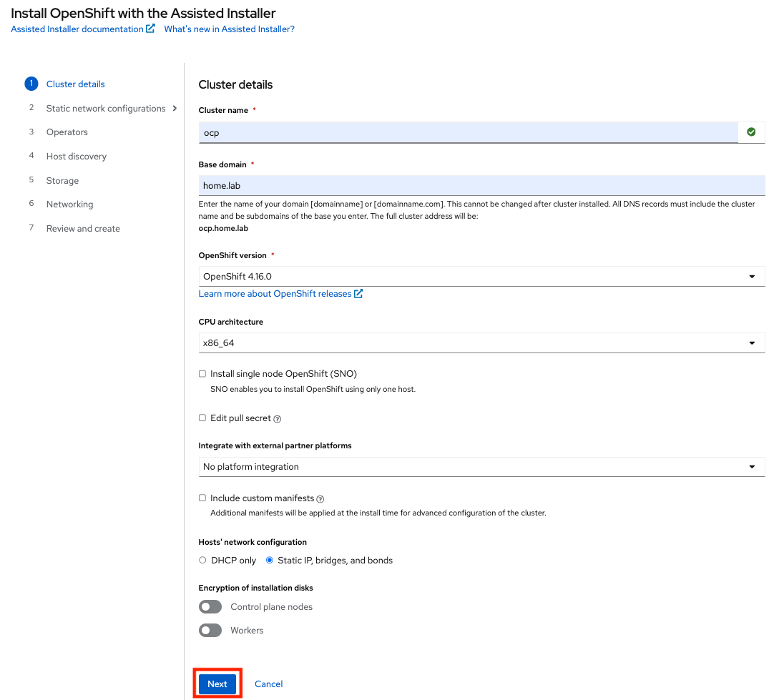Click the Cluster details page heading

point(235,85)
